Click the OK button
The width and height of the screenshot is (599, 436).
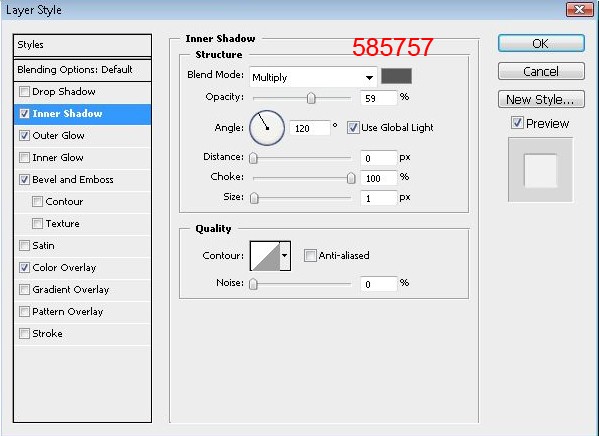(541, 43)
